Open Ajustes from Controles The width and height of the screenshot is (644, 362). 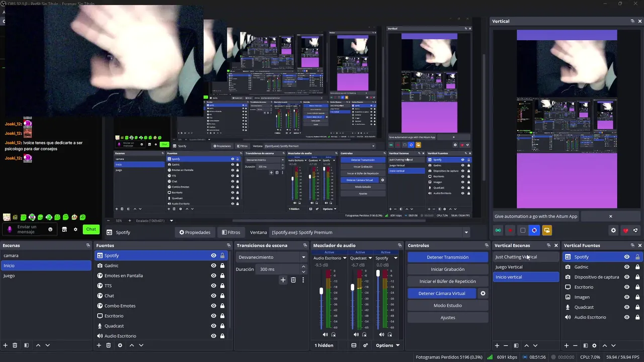click(448, 317)
